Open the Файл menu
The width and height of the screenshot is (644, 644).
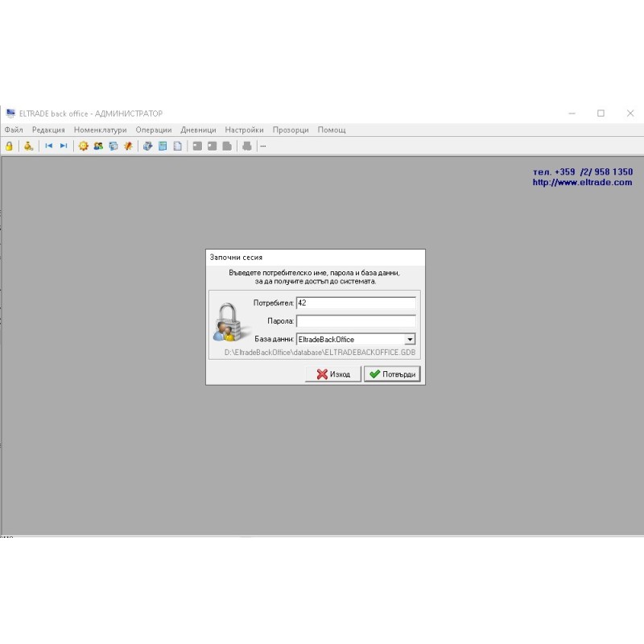coord(14,130)
